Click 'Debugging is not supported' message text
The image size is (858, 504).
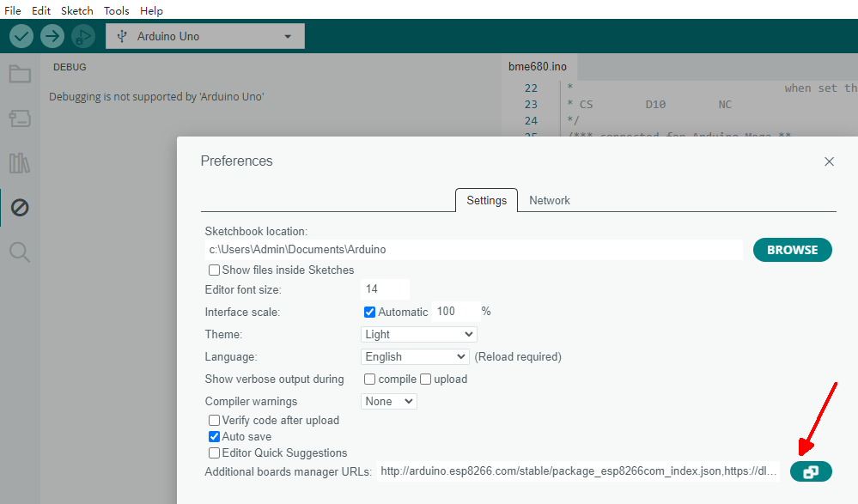pyautogui.click(x=156, y=97)
